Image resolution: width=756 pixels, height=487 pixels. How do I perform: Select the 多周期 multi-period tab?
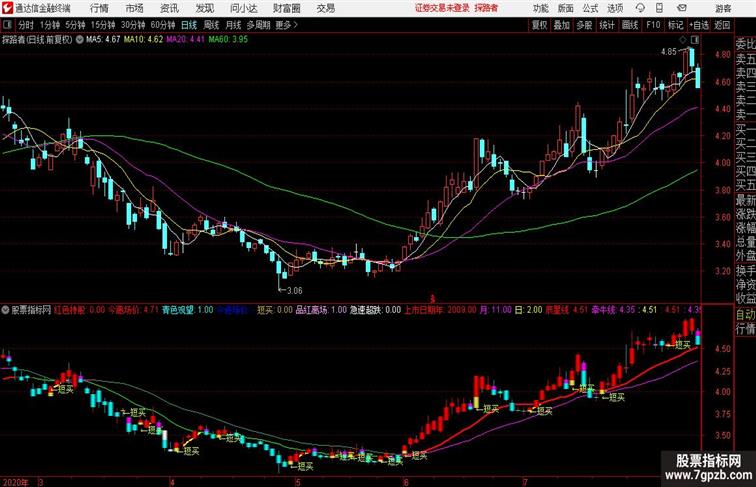click(259, 25)
